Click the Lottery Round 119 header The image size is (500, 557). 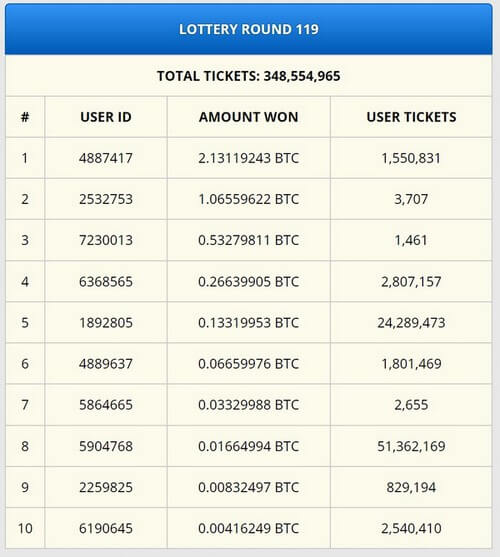(x=249, y=29)
